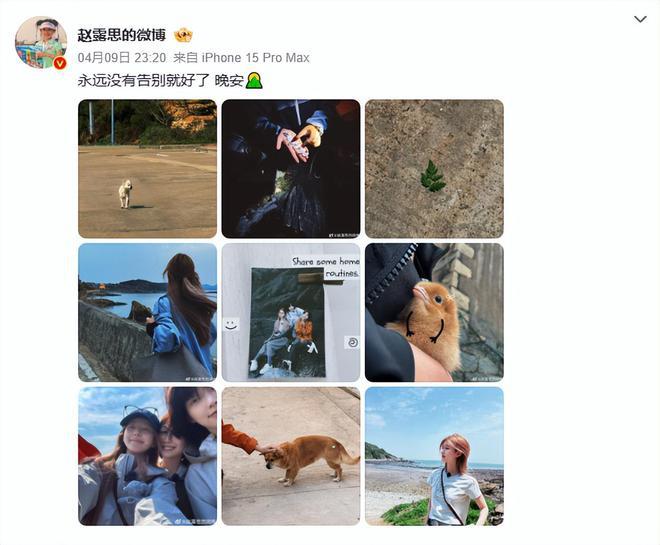Open the green leaf on ground photo
Screen dimensions: 660x545
coord(434,169)
